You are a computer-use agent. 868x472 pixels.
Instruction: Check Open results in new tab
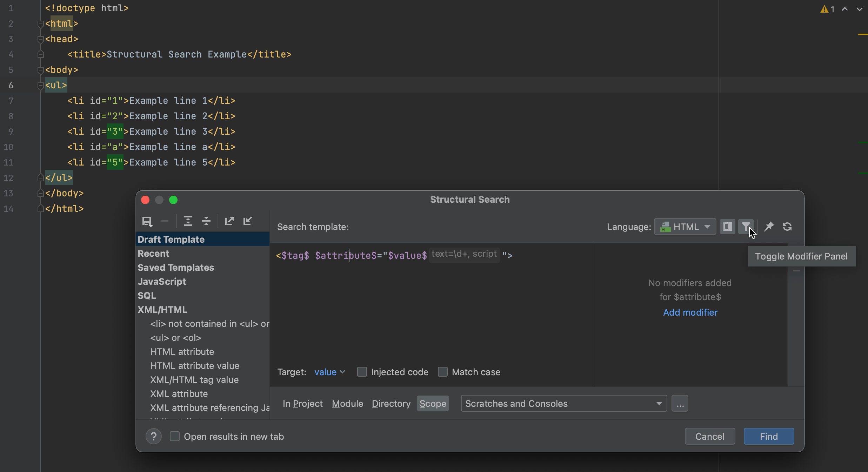174,436
